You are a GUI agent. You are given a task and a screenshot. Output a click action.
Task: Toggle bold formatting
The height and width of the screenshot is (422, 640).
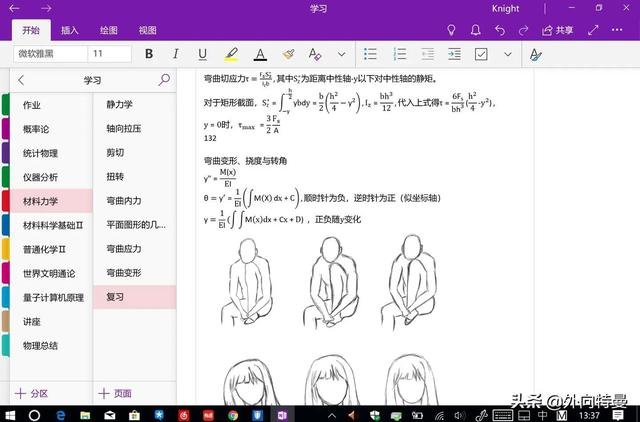(x=149, y=54)
